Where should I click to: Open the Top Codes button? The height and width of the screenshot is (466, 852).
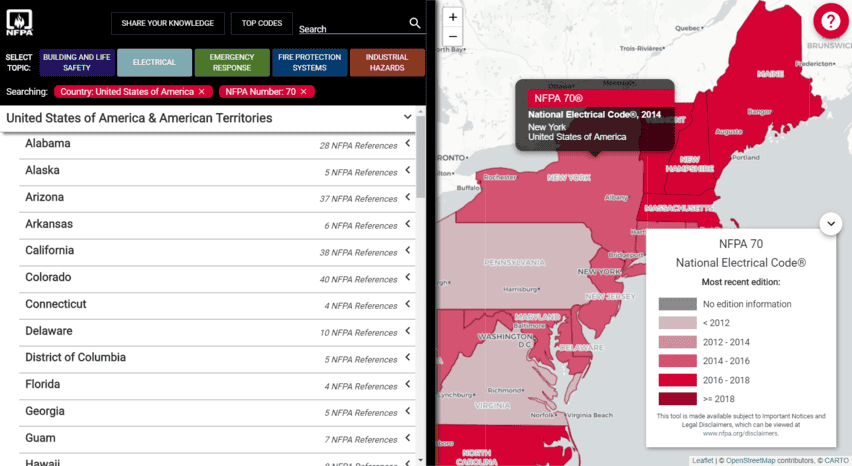point(262,23)
